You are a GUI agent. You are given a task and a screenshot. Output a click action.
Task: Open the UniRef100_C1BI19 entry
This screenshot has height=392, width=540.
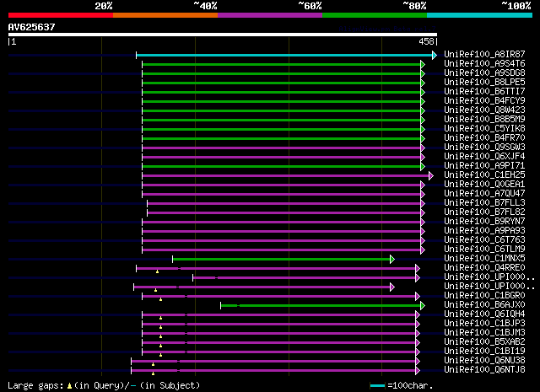coord(484,352)
